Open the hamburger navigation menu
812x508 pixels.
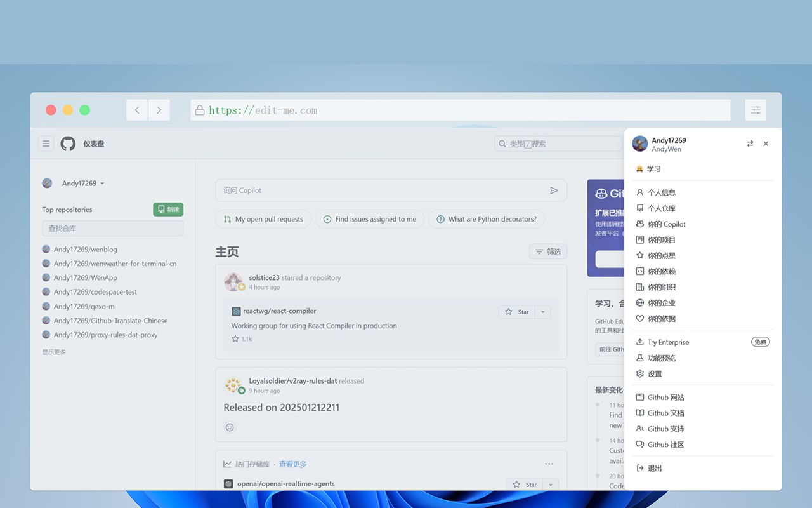(x=46, y=144)
